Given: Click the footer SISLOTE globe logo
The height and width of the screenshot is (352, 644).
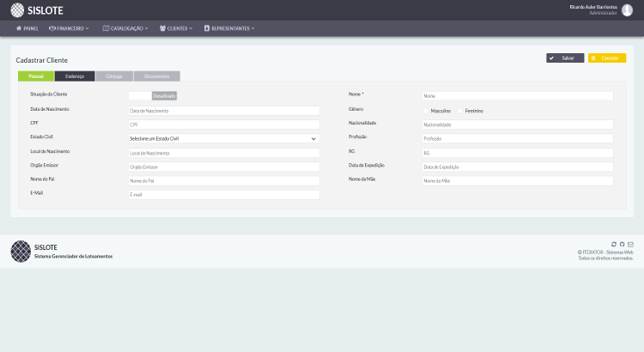Looking at the screenshot, I should tap(21, 252).
